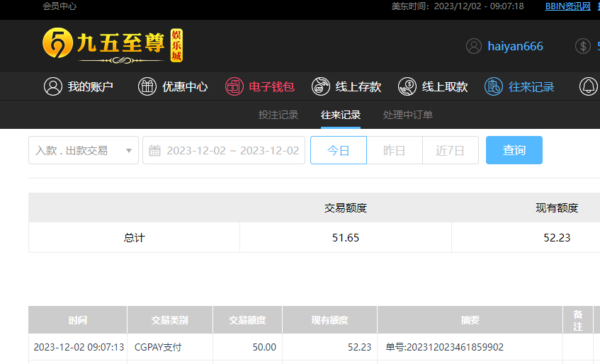
Task: Click the 我的账户 person icon
Action: pyautogui.click(x=53, y=86)
